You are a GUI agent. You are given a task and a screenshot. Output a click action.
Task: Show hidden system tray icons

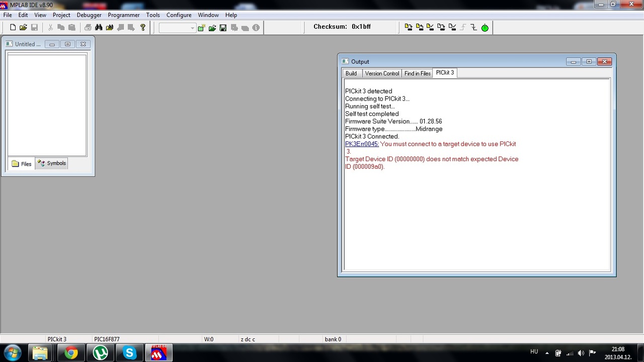(x=547, y=353)
